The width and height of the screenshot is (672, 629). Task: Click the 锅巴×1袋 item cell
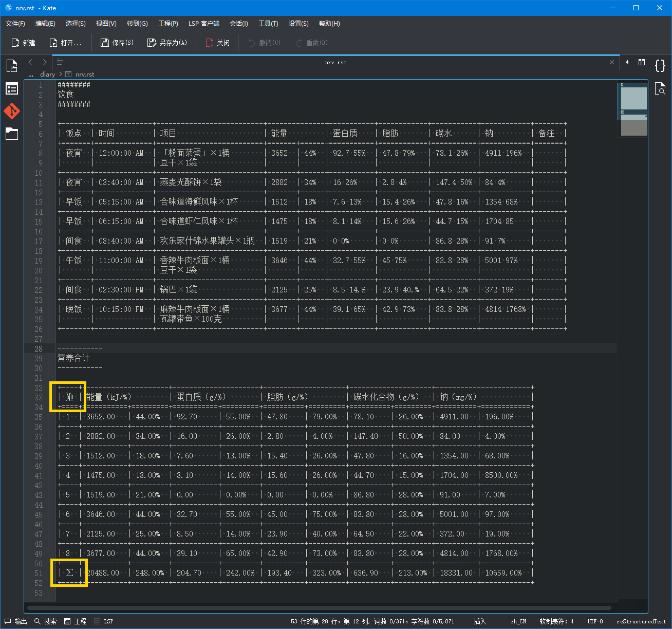coord(179,290)
